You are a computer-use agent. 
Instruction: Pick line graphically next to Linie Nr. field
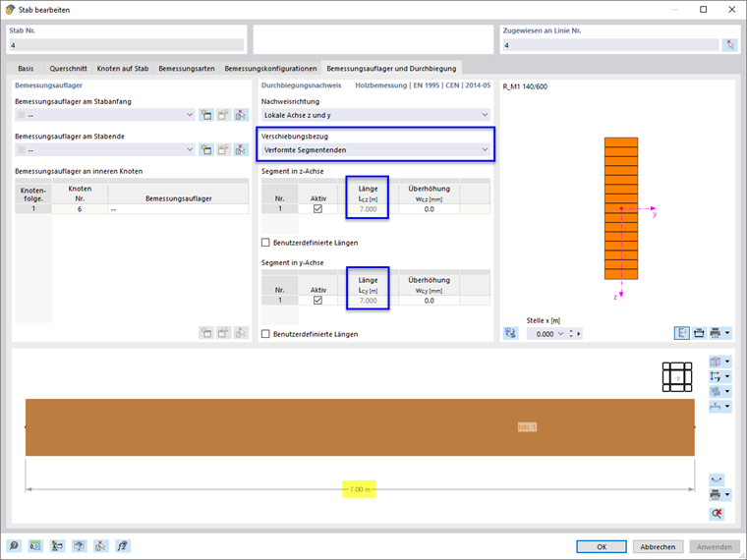(x=730, y=45)
